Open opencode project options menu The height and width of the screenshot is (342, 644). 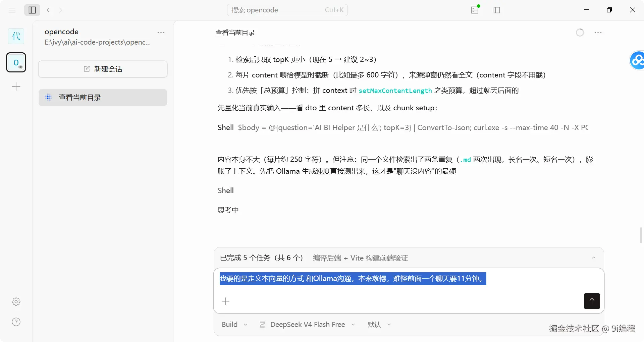pos(161,33)
